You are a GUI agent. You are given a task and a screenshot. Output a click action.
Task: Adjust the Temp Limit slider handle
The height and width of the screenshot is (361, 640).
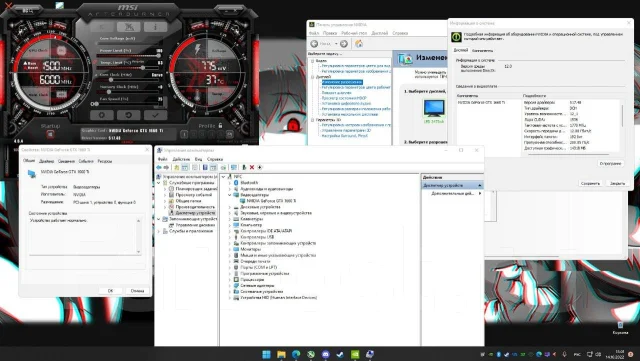(143, 67)
